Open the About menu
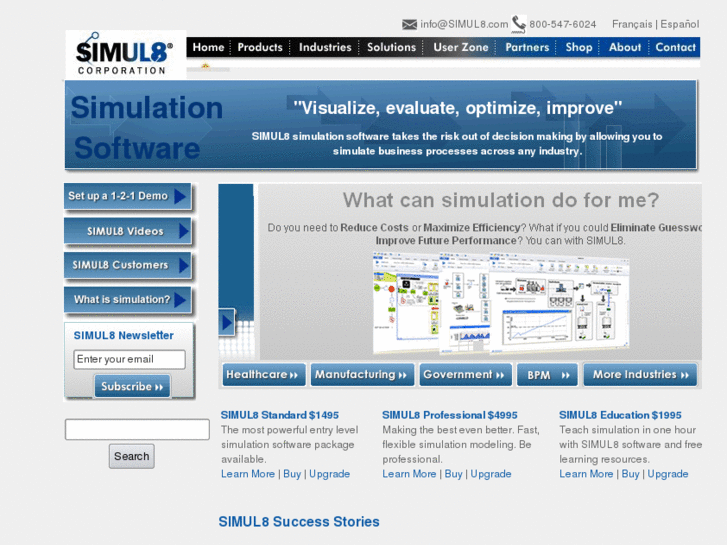The width and height of the screenshot is (727, 545). [x=625, y=47]
